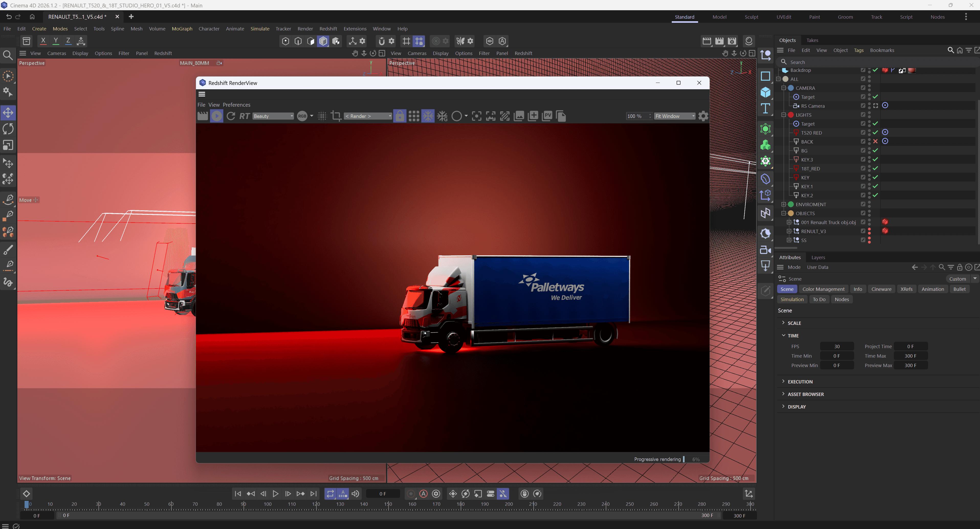The width and height of the screenshot is (980, 529).
Task: Start the IPR render play button
Action: coord(216,116)
